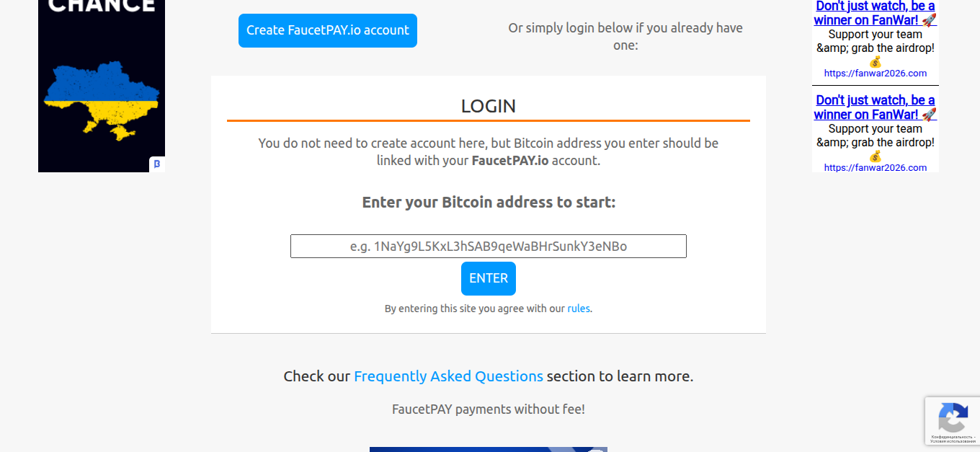Visit https://fanwar2026.com from the top ad
The height and width of the screenshot is (452, 980).
(875, 73)
